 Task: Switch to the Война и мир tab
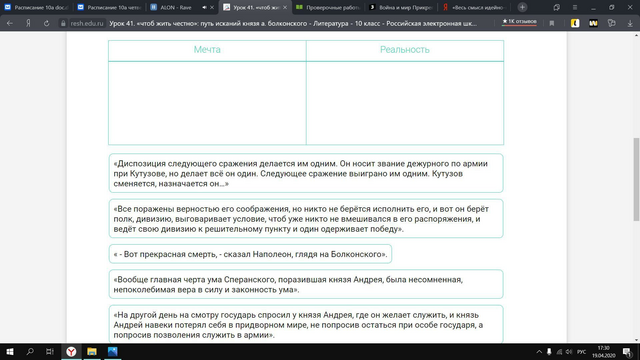(401, 7)
